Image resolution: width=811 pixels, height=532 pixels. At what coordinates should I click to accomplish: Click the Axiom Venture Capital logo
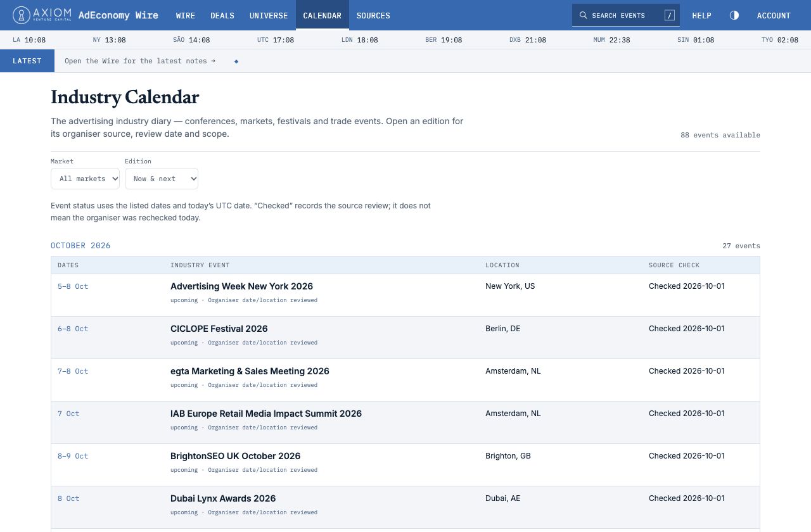42,15
